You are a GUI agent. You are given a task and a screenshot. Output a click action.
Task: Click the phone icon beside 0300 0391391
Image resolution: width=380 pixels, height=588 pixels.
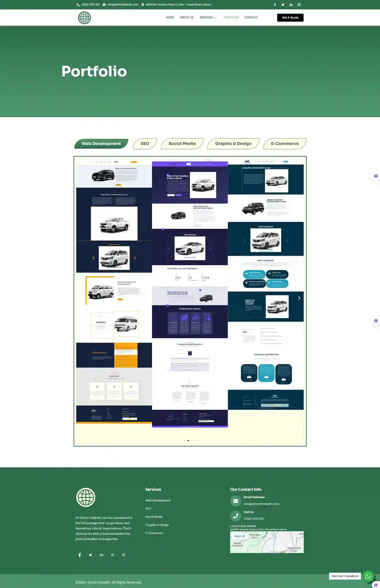78,5
